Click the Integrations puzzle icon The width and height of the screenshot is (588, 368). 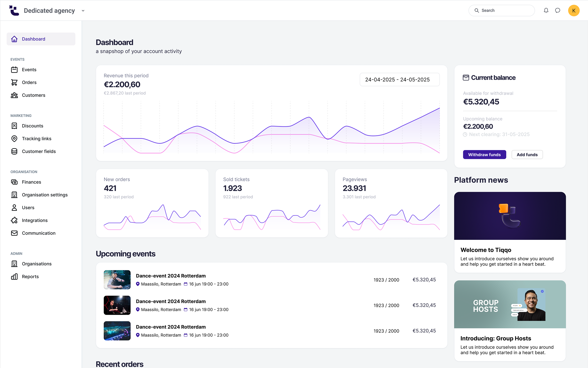pos(14,220)
